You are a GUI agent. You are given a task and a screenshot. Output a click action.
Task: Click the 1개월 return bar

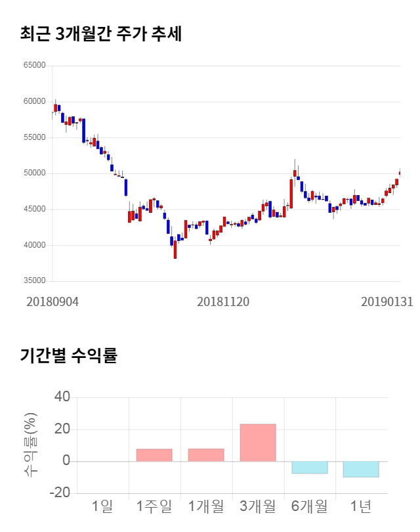tap(206, 455)
